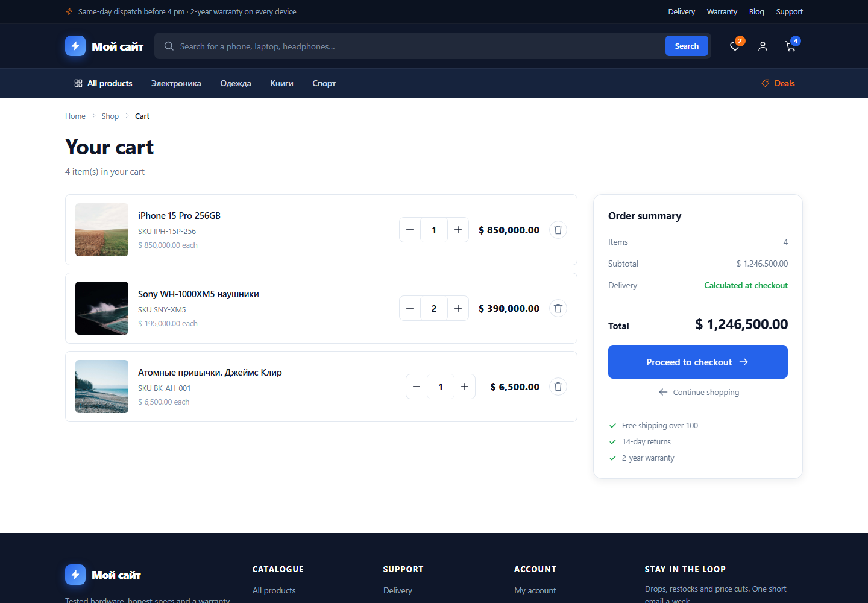Open the wishlist heart icon

pos(735,46)
